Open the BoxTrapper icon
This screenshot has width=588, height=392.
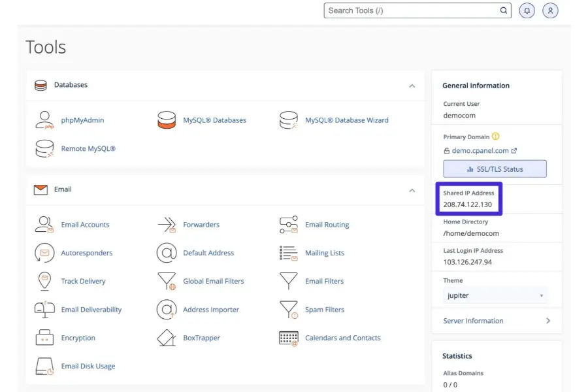coord(167,338)
